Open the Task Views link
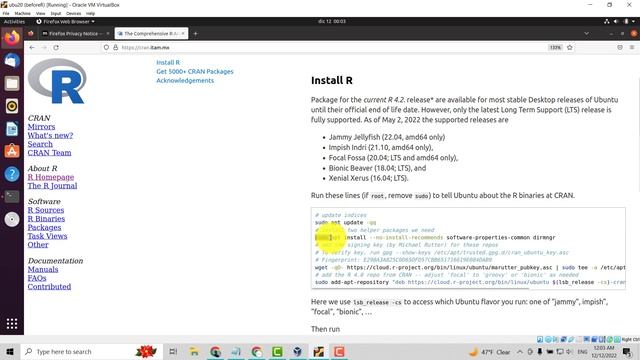 pyautogui.click(x=47, y=236)
